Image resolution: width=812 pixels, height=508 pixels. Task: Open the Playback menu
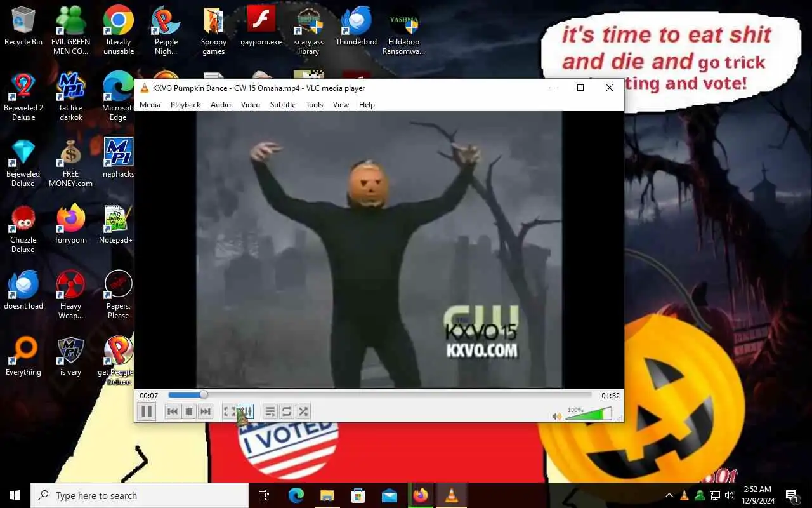coord(185,105)
